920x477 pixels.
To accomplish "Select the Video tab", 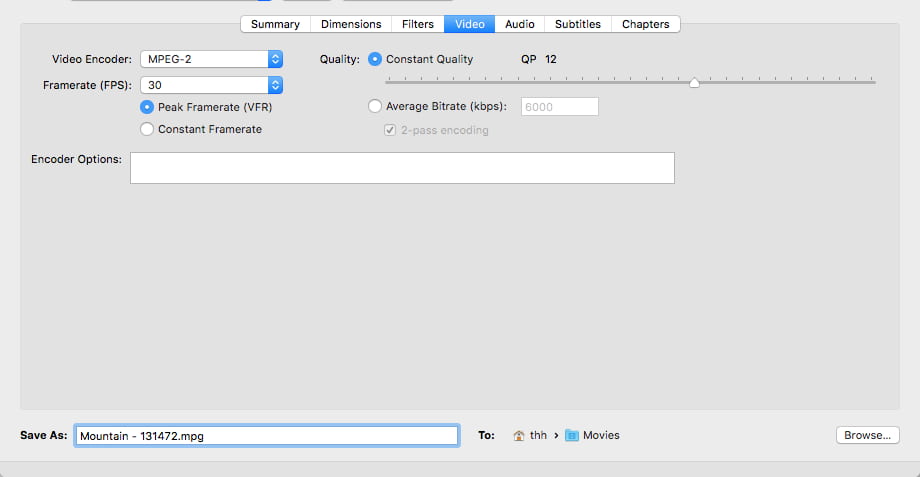I will point(469,24).
